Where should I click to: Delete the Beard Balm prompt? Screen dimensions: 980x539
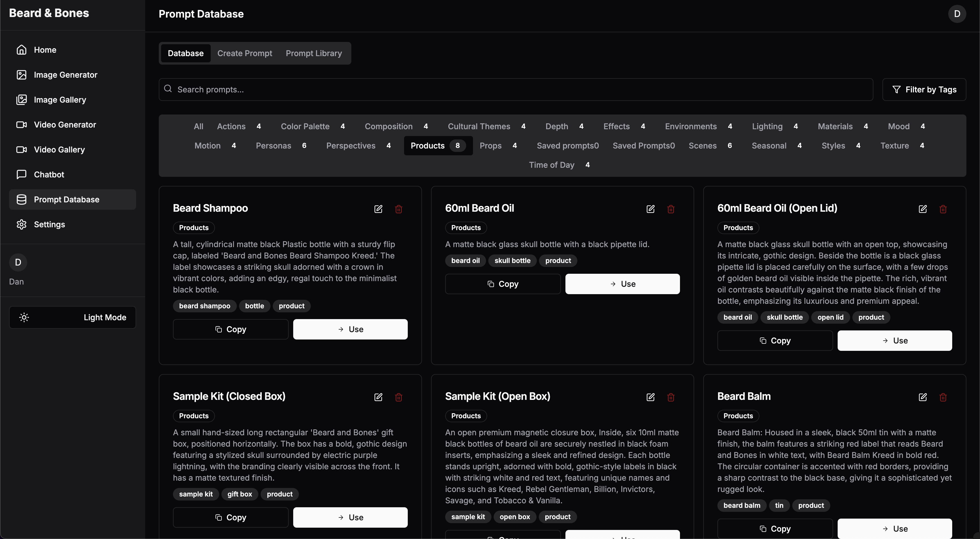point(943,397)
